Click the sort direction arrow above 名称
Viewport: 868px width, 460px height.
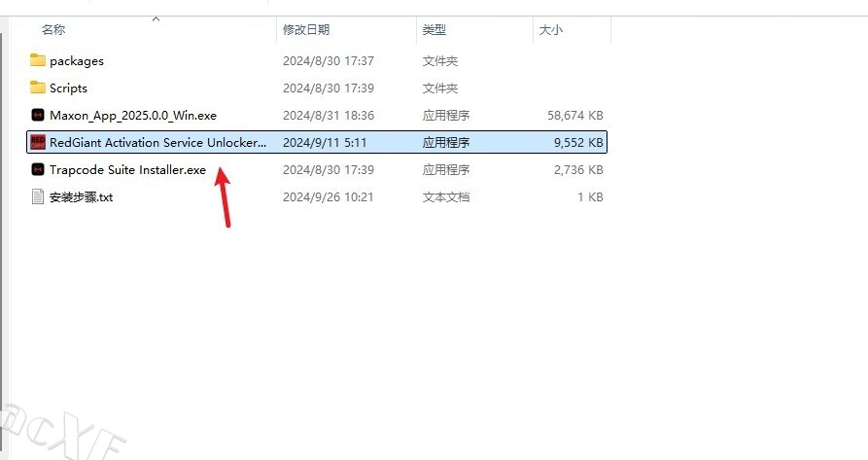[x=156, y=18]
